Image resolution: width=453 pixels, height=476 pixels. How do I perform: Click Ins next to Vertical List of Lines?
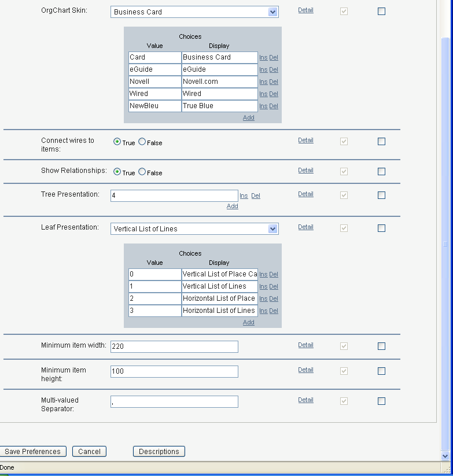(263, 286)
